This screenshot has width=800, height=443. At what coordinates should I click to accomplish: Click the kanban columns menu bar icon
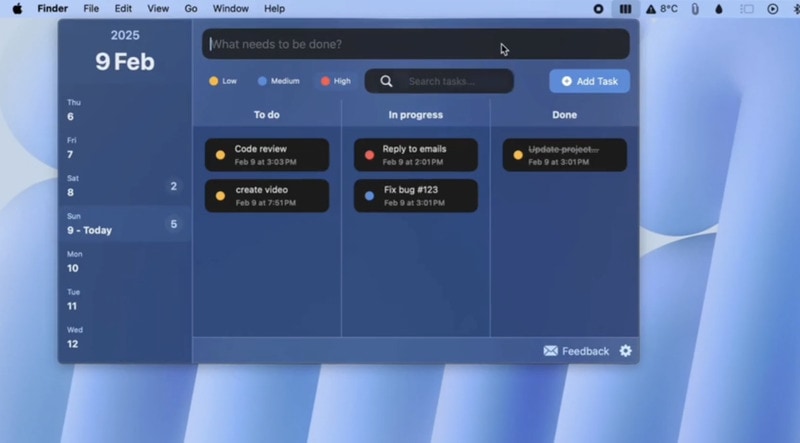pos(625,9)
